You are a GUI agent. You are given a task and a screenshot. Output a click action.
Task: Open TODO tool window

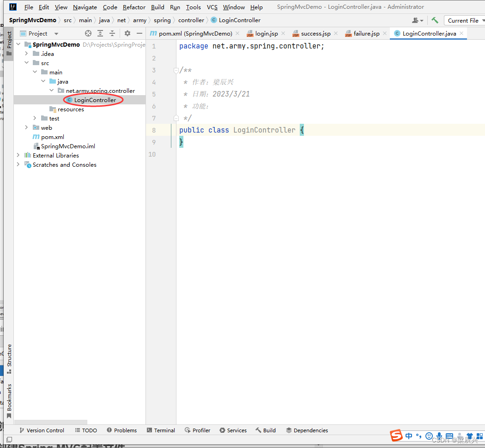(x=86, y=430)
